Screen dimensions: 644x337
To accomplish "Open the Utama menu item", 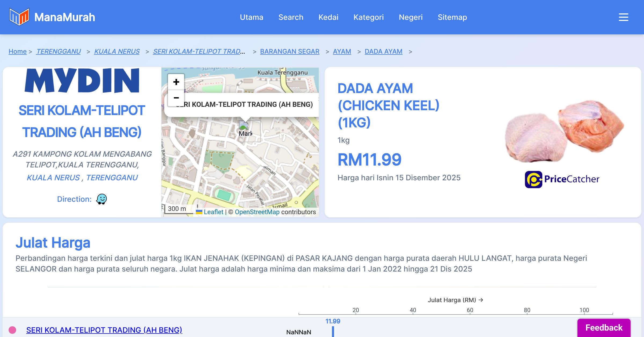I will [251, 17].
